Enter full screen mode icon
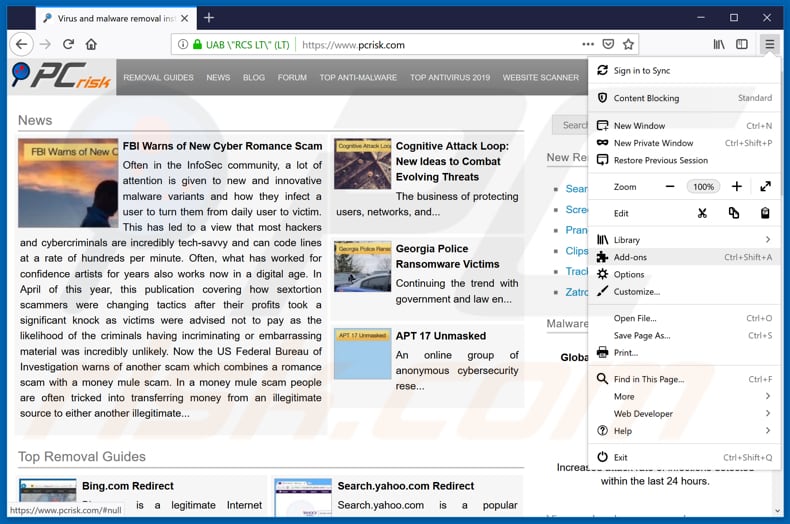This screenshot has width=790, height=524. (x=765, y=186)
